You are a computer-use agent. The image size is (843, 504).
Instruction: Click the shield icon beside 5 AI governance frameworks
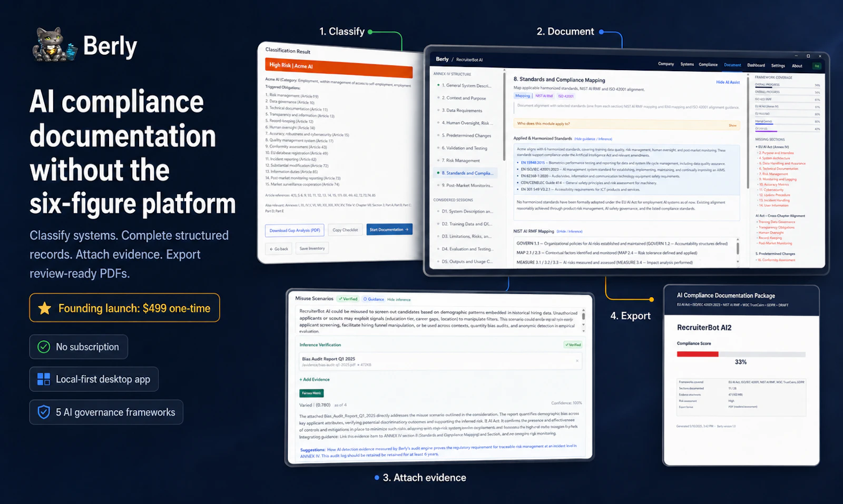44,412
